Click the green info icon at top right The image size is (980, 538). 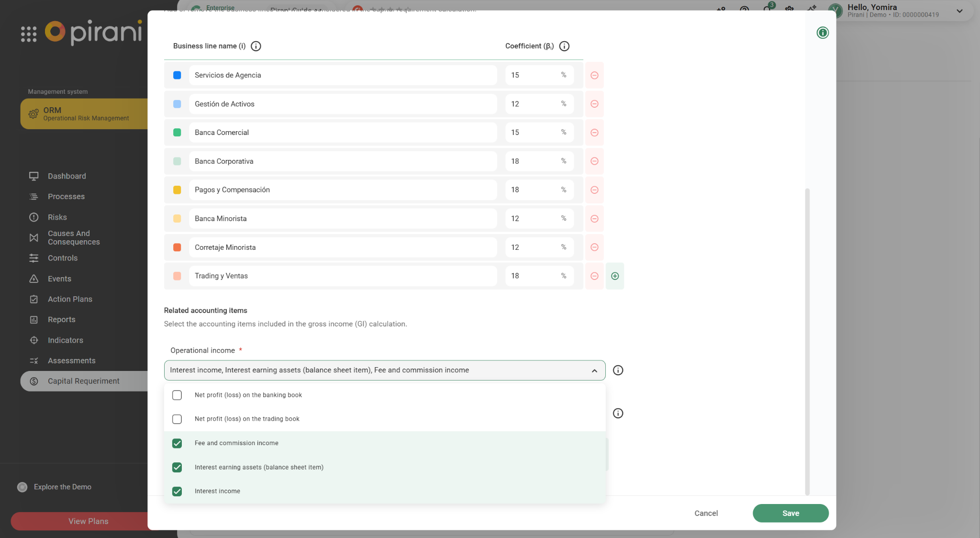(823, 33)
